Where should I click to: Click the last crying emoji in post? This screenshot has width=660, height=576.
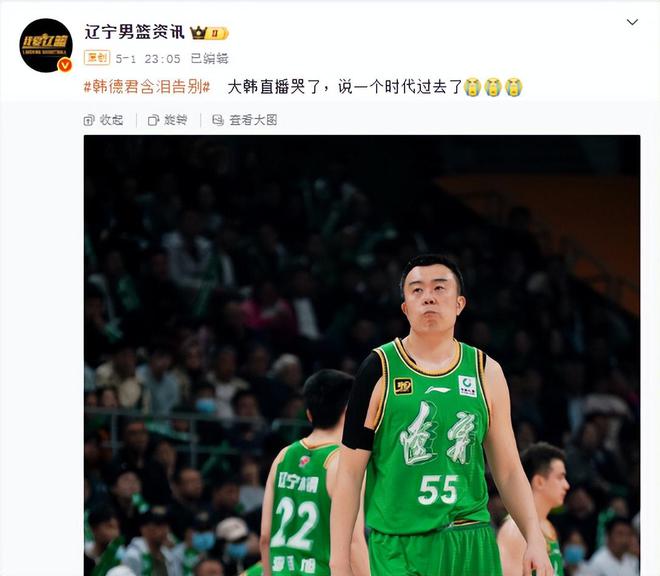pos(514,87)
